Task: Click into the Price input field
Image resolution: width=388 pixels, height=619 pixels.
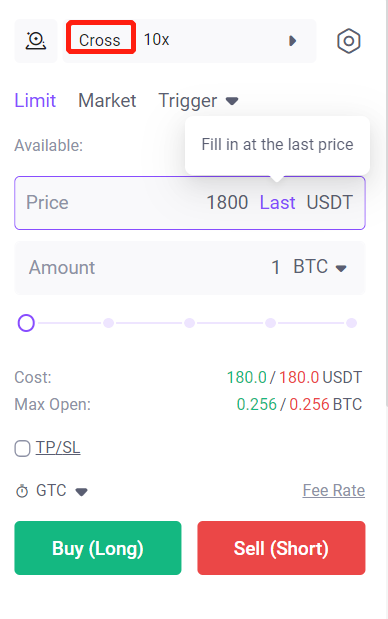Action: point(190,203)
